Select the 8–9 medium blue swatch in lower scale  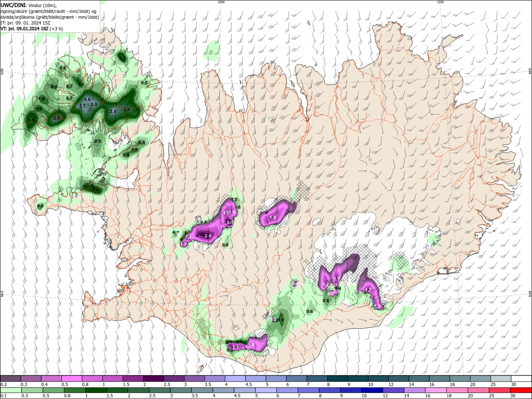click(x=329, y=390)
